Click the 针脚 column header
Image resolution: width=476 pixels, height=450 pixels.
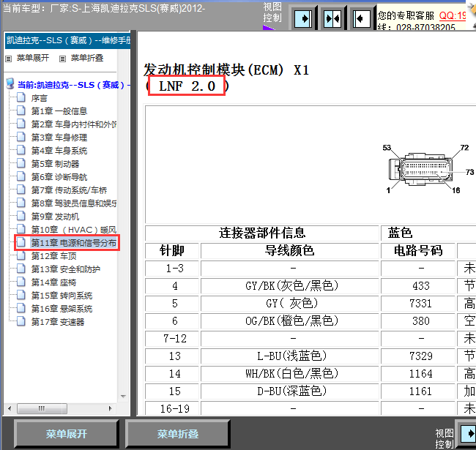point(172,251)
